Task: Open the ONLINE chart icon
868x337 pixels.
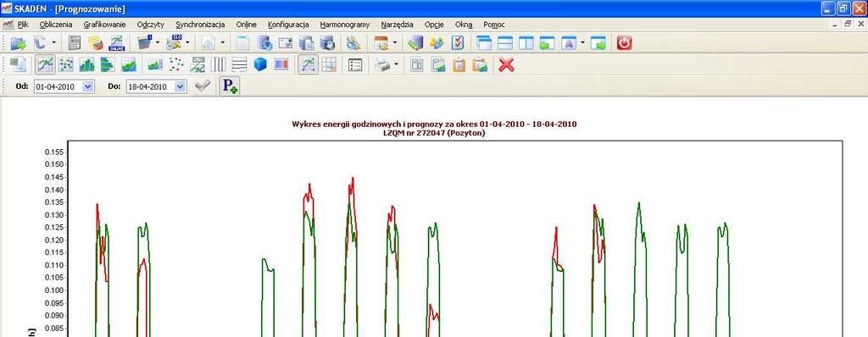Action: (x=117, y=43)
